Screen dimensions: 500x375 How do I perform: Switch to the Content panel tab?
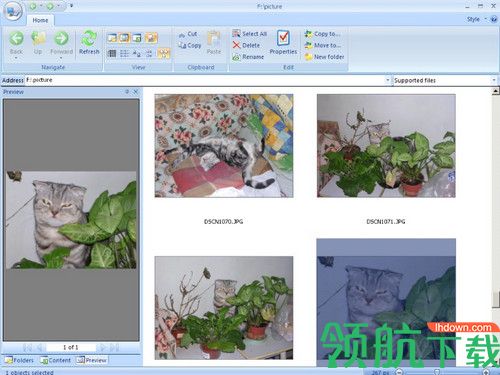tap(55, 360)
